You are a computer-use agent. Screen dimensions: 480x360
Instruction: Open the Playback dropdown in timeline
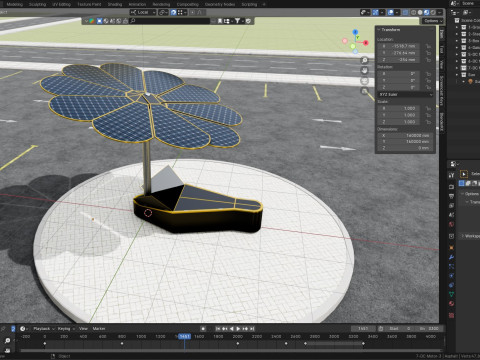coord(43,329)
